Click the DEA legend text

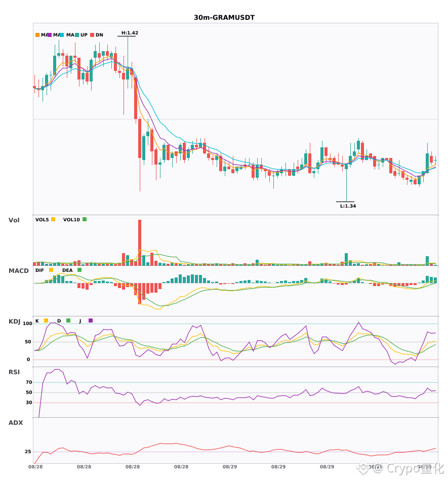click(67, 270)
